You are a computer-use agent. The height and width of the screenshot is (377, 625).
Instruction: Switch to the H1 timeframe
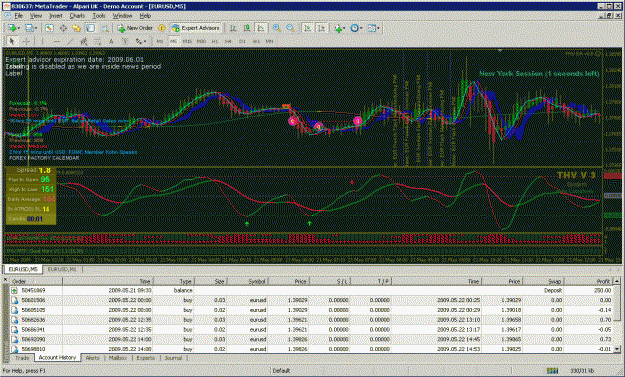tap(215, 41)
